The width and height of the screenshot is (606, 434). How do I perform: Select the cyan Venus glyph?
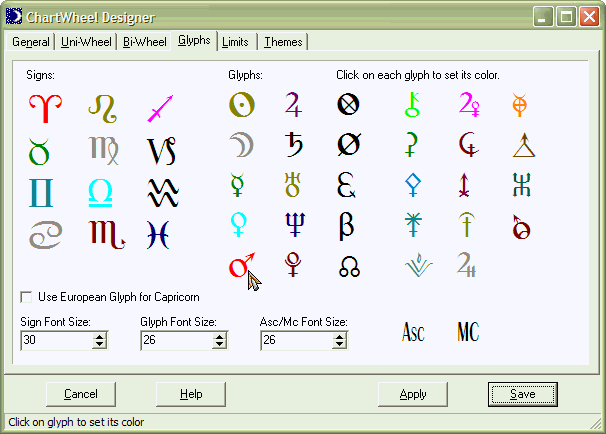point(238,224)
